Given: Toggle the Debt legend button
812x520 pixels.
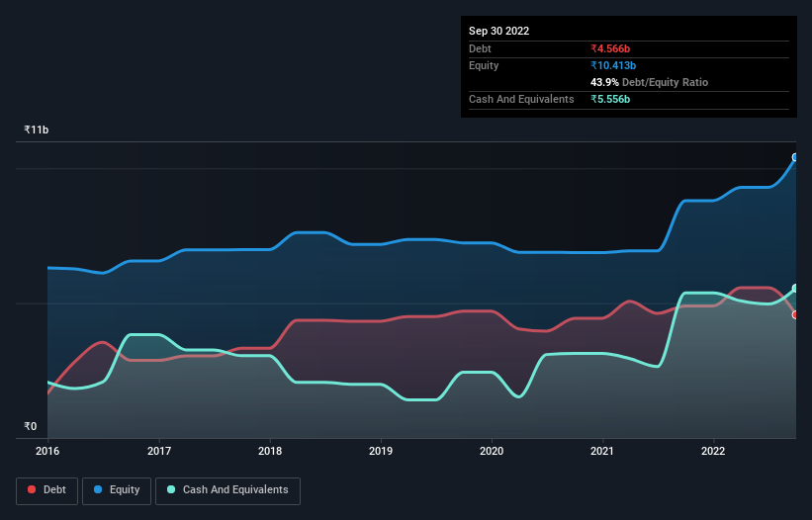Looking at the screenshot, I should [46, 490].
